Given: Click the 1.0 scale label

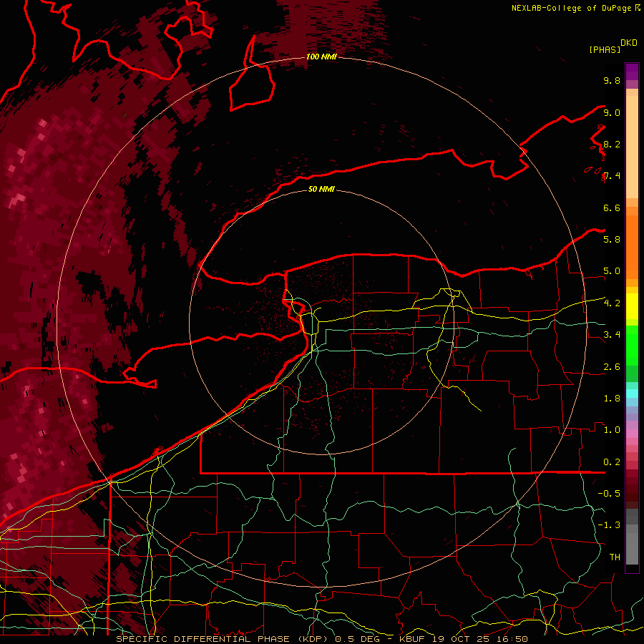Looking at the screenshot, I should coord(612,430).
